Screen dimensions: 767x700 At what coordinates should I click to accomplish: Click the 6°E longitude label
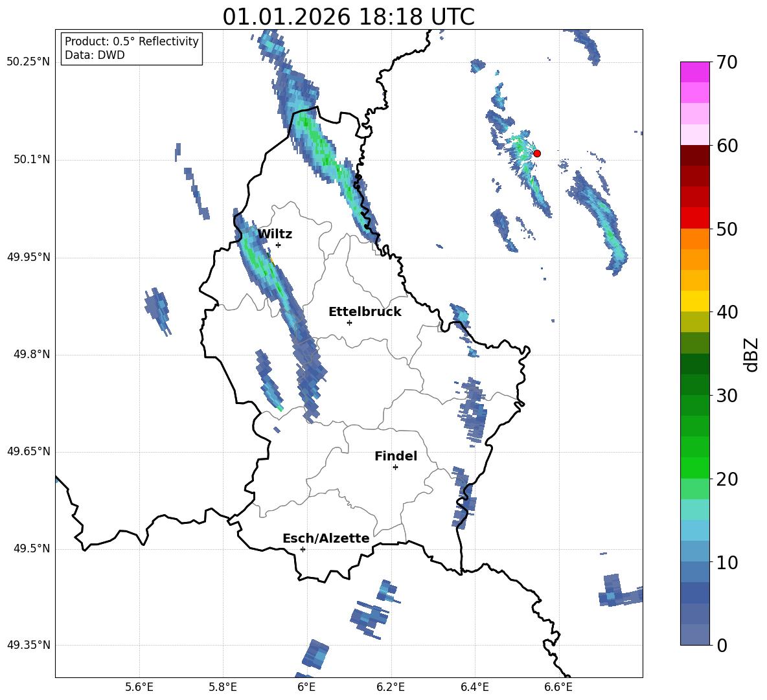306,688
